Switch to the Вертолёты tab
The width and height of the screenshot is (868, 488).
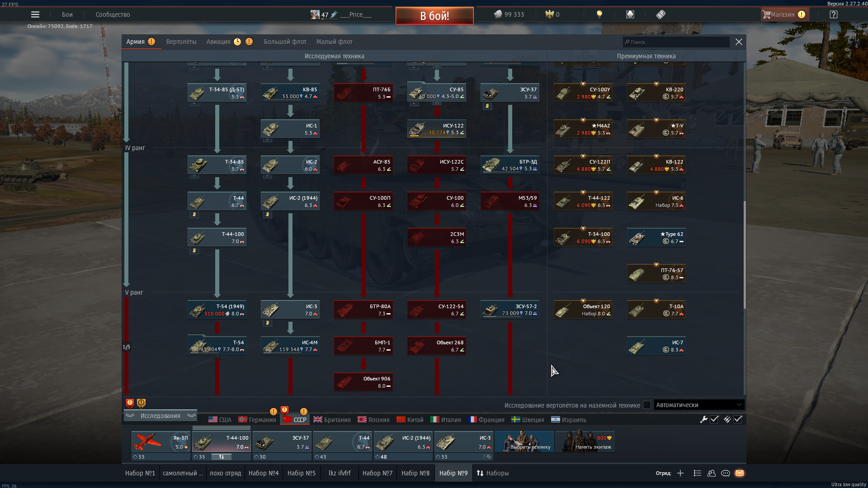181,42
